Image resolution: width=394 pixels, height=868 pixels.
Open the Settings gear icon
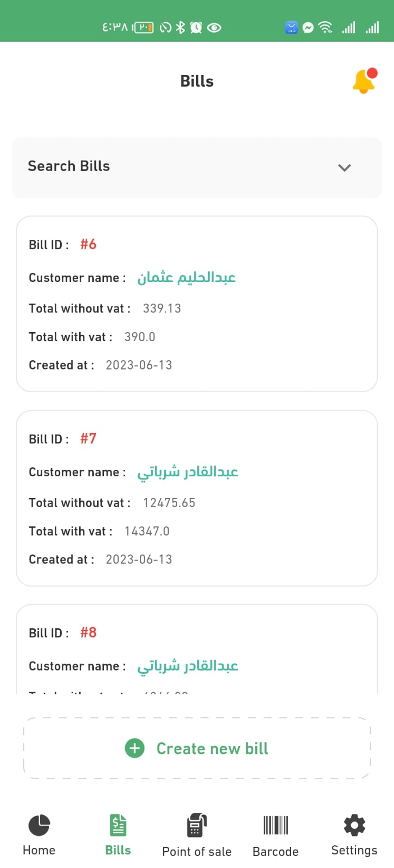[x=354, y=826]
